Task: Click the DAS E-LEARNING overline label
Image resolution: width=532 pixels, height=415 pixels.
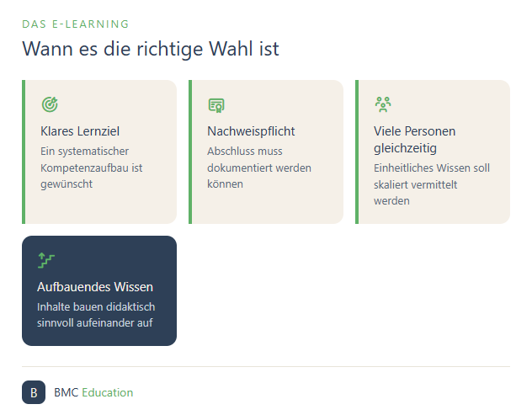Action: (x=75, y=24)
